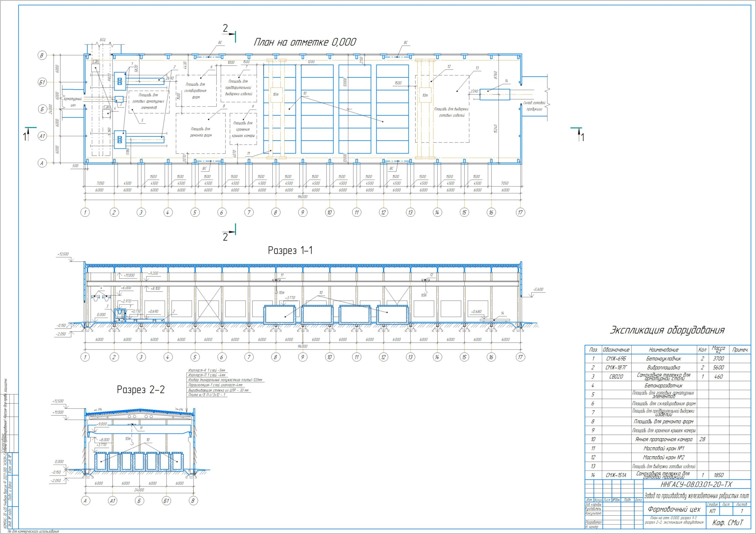The height and width of the screenshot is (534, 756).
Task: Select the 'Формовочный цех' title block text
Action: pos(674,509)
